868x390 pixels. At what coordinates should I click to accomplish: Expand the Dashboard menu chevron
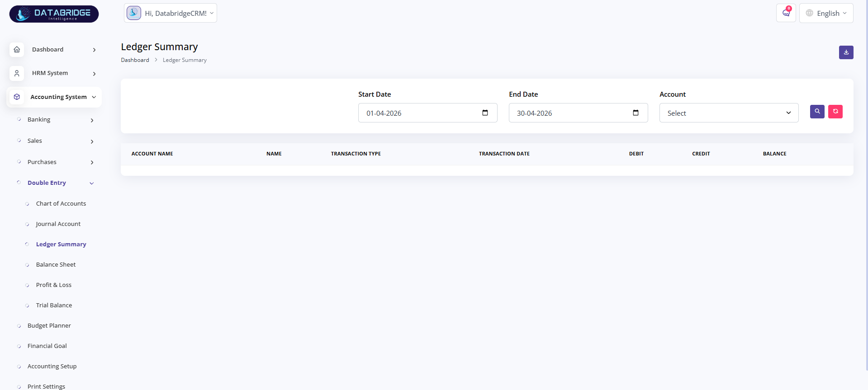(x=94, y=50)
